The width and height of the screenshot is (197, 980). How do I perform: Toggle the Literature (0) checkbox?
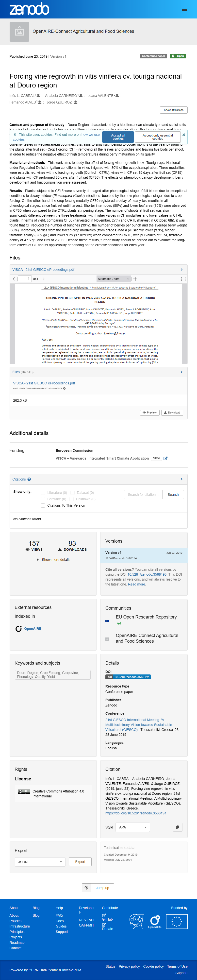[x=43, y=493]
